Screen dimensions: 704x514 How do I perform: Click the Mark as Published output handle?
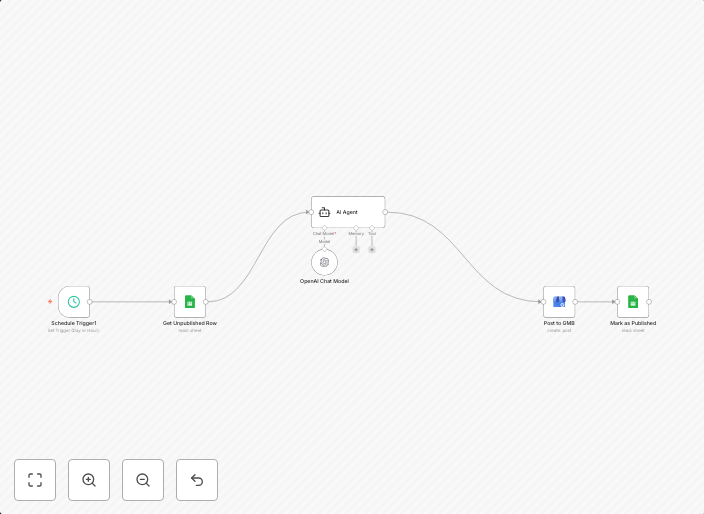(x=649, y=302)
